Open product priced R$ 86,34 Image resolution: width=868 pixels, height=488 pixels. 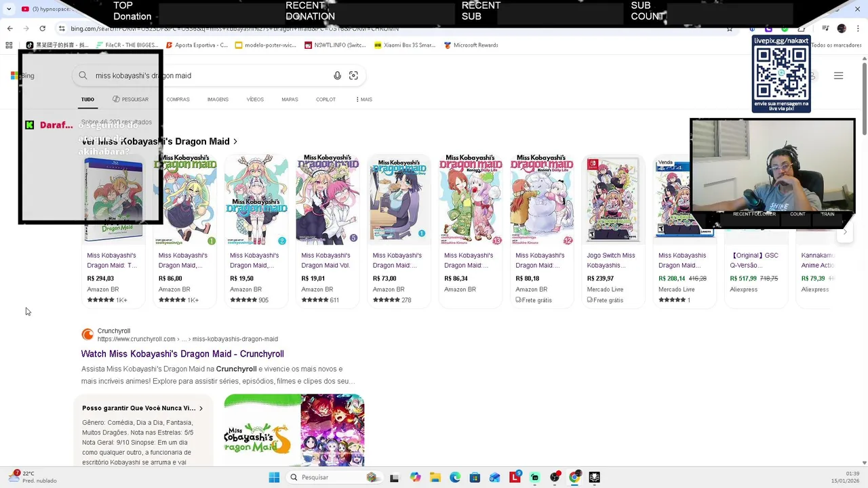pos(471,230)
